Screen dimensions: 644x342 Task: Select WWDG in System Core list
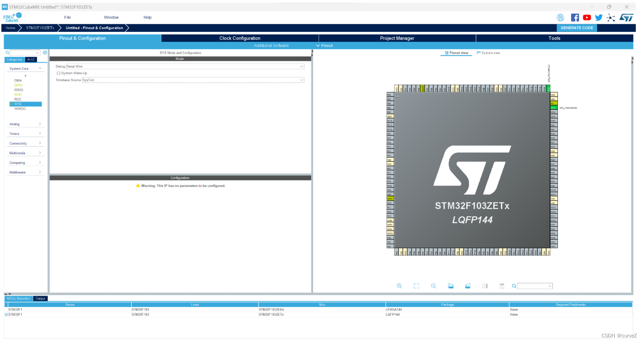[20, 109]
